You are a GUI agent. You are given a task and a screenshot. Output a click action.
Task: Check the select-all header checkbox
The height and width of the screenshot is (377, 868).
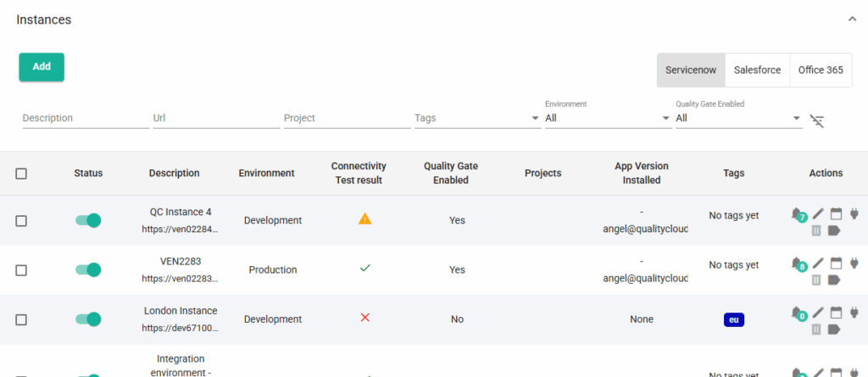tap(21, 174)
